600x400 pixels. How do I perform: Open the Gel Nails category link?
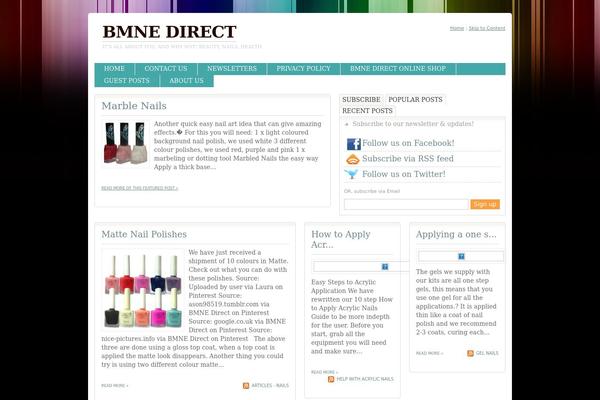pyautogui.click(x=487, y=353)
